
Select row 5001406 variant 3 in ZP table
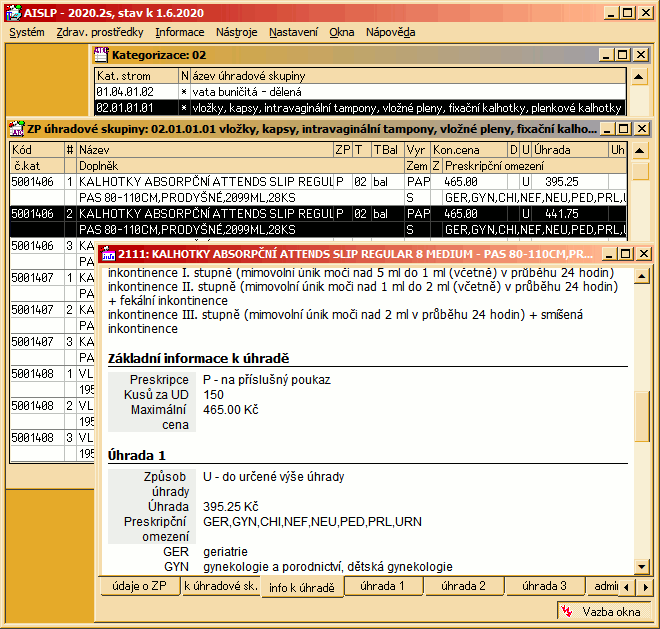(x=53, y=253)
